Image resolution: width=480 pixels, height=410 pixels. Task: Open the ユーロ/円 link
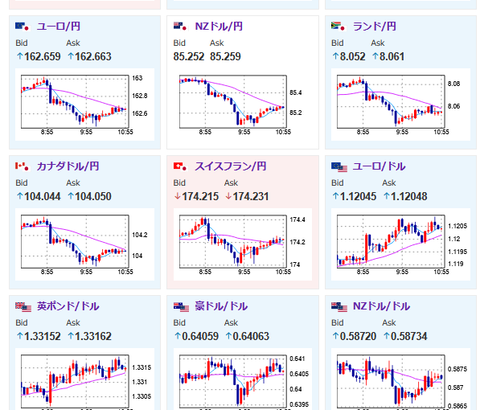point(58,26)
